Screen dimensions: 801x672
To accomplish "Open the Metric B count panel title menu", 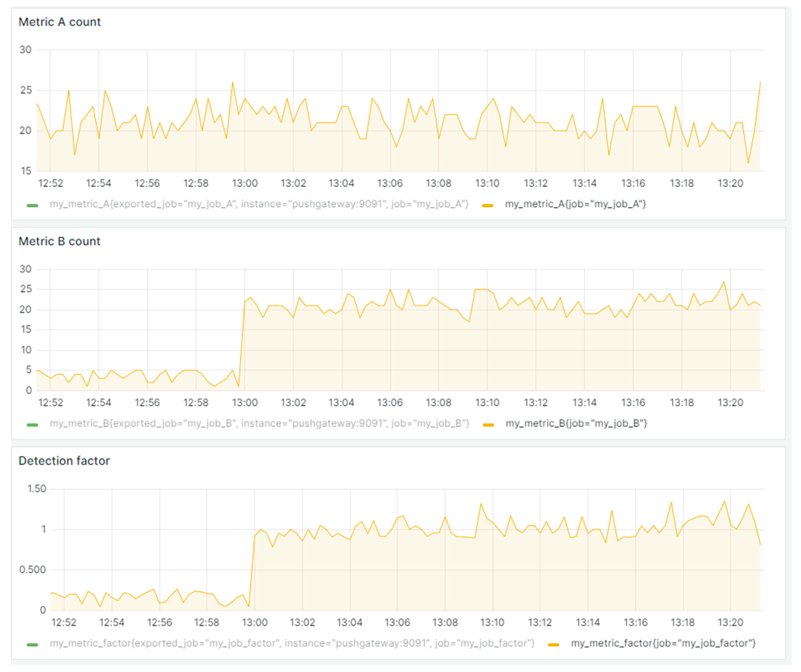I will 59,242.
